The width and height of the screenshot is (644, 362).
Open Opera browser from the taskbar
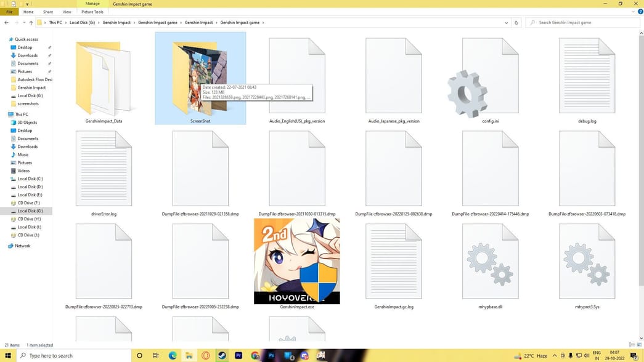(206, 355)
